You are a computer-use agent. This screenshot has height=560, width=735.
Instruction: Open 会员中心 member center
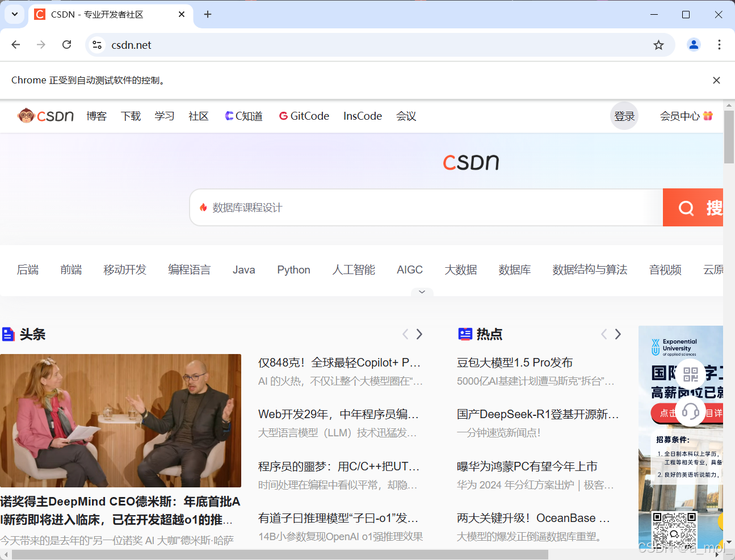point(679,116)
